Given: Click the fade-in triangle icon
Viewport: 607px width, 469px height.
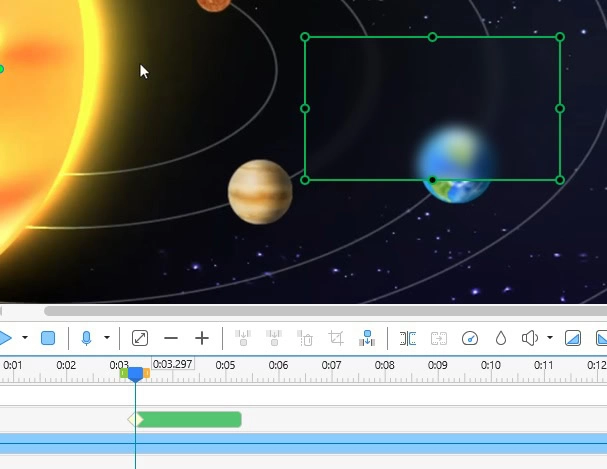Looking at the screenshot, I should click(x=573, y=338).
